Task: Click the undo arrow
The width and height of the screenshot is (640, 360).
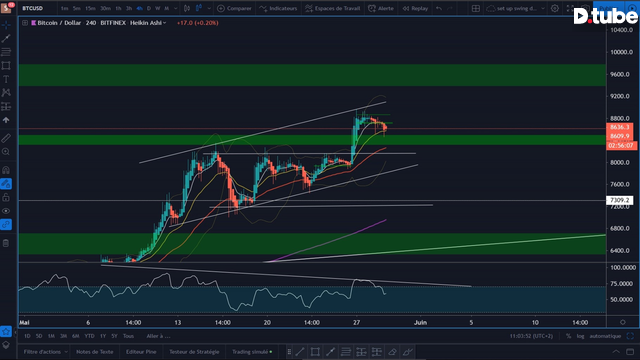Action: pos(439,8)
